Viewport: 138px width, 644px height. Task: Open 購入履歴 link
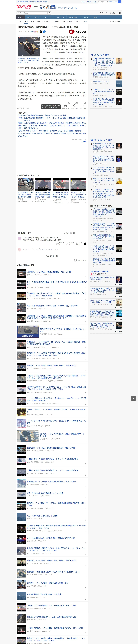[112, 13]
